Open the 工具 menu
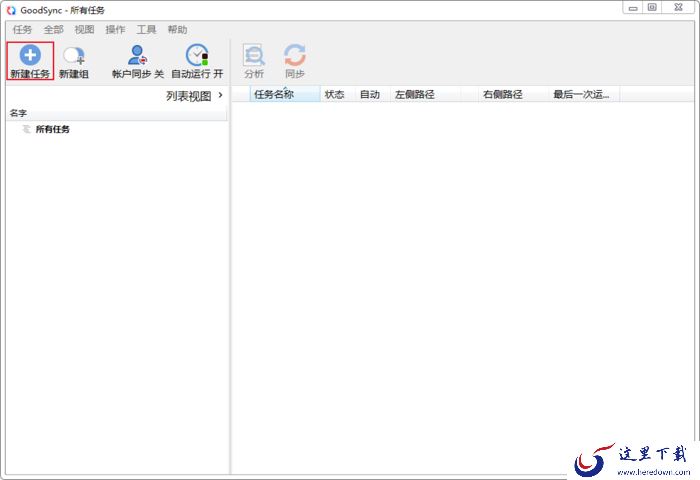This screenshot has width=700, height=480. coord(146,29)
